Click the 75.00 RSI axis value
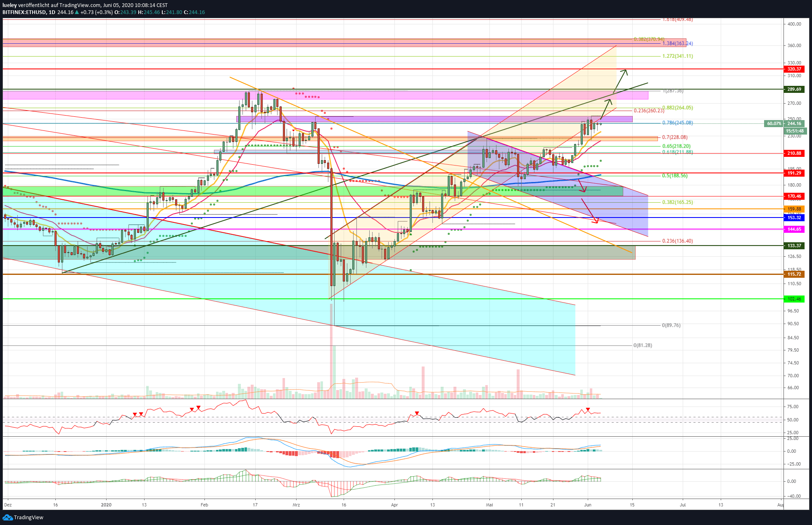812x525 pixels. pyautogui.click(x=793, y=407)
